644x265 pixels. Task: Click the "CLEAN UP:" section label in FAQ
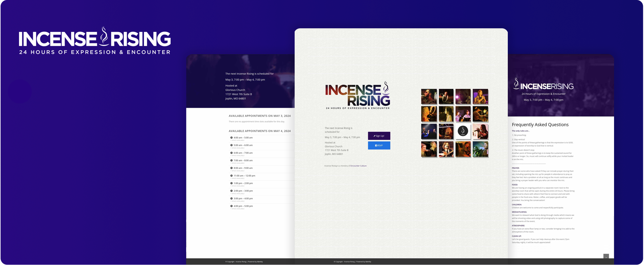click(x=516, y=236)
